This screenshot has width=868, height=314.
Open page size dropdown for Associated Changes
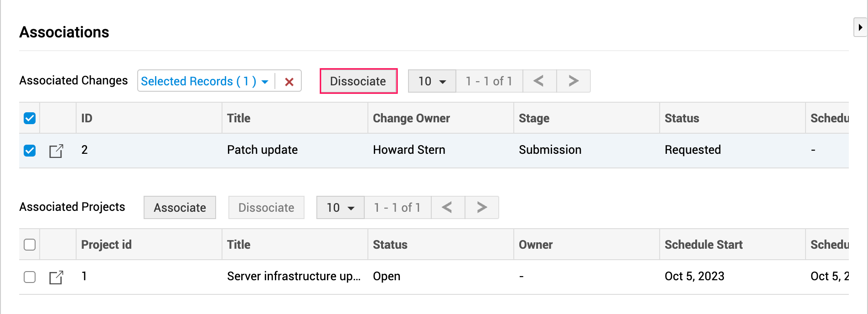[x=432, y=81]
